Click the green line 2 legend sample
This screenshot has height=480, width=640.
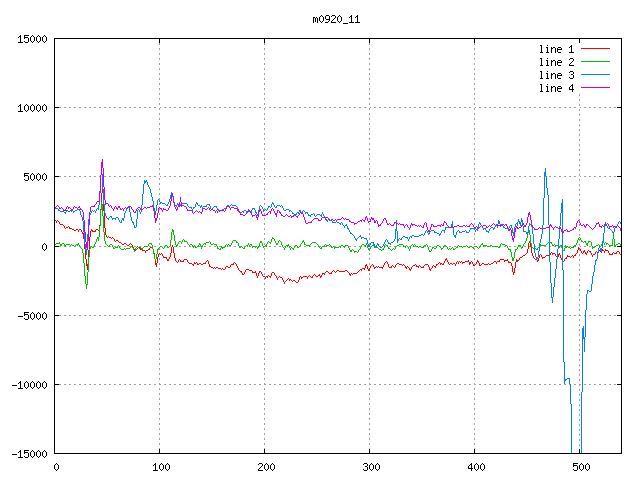(x=595, y=62)
